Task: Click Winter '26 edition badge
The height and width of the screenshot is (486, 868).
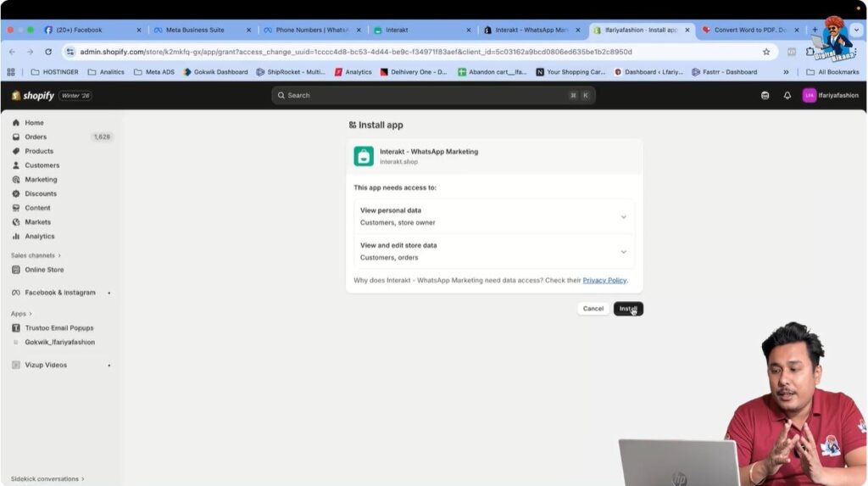Action: [75, 95]
